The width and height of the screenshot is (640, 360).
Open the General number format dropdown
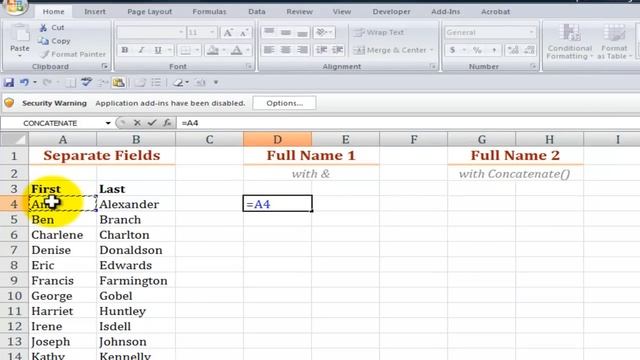pyautogui.click(x=531, y=32)
